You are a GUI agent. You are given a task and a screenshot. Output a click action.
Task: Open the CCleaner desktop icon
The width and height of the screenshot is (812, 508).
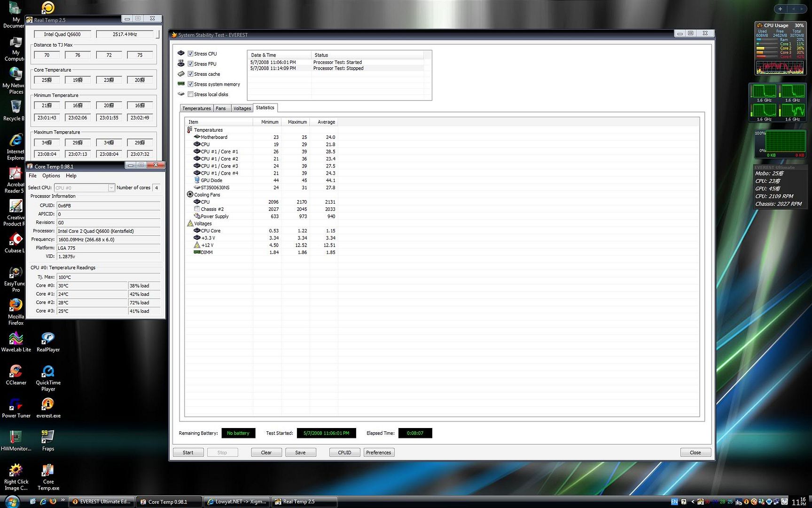click(16, 372)
